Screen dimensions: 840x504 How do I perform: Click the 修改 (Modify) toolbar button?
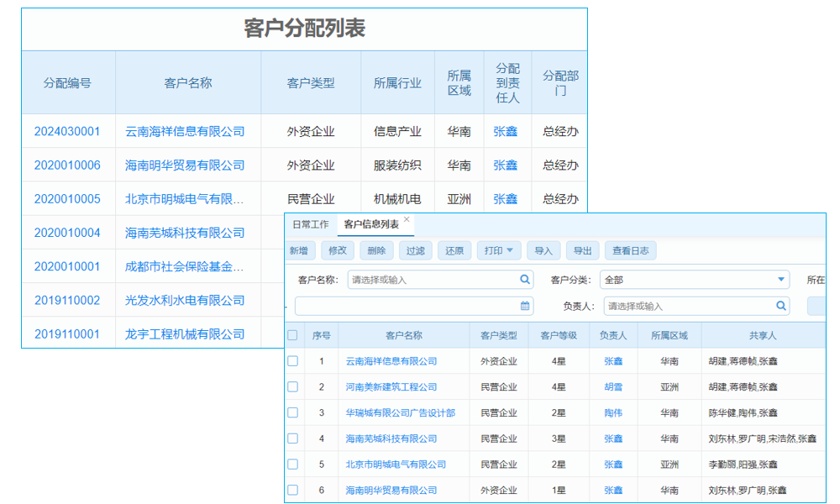[x=336, y=249]
